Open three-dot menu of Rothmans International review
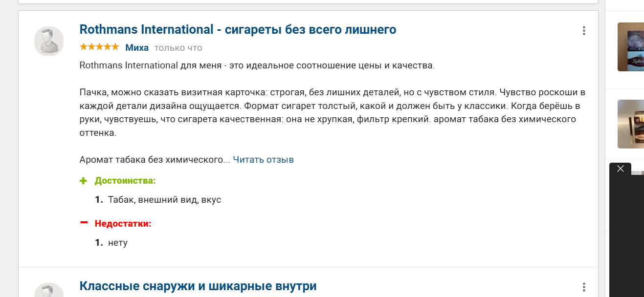 [584, 31]
